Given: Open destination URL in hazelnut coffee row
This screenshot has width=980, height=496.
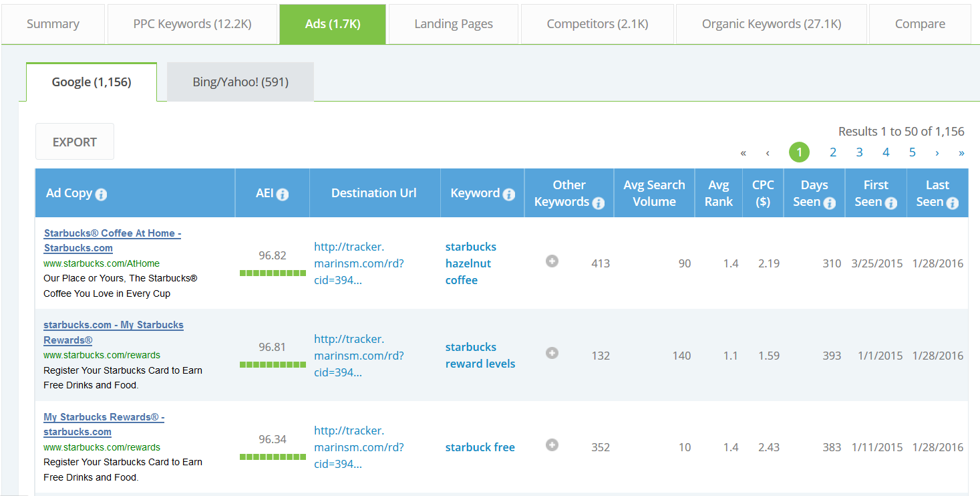Looking at the screenshot, I should (x=359, y=263).
